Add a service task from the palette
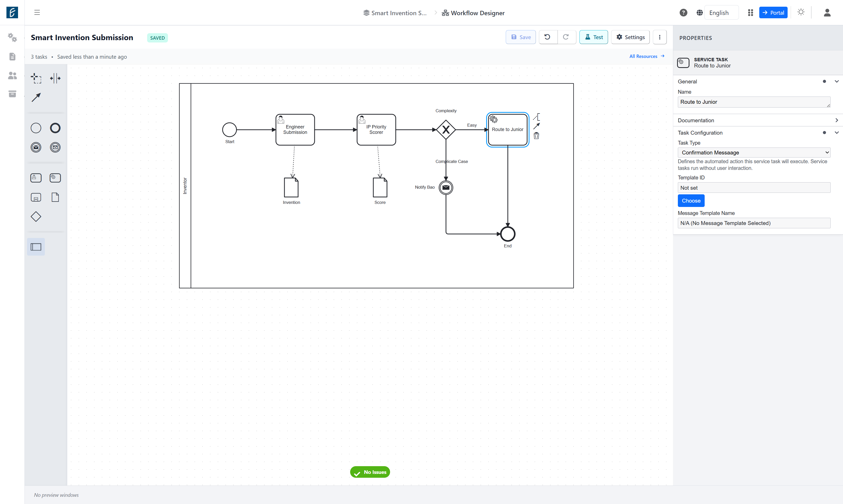Image resolution: width=843 pixels, height=504 pixels. [55, 178]
